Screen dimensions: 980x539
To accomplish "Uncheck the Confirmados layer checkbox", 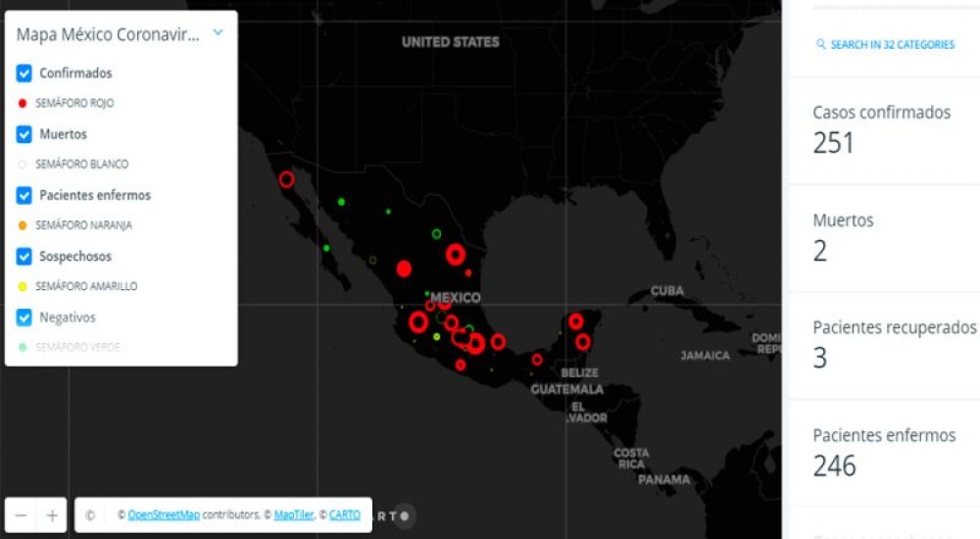I will point(24,73).
